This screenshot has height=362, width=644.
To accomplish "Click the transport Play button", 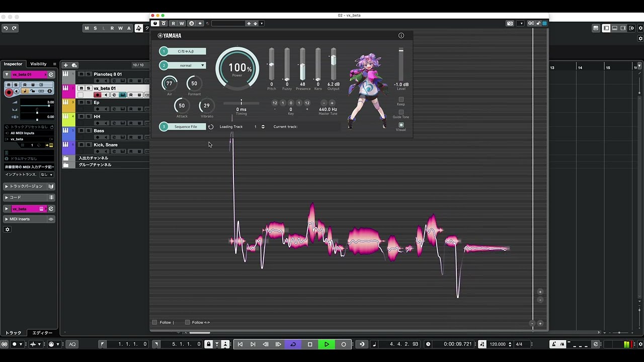I will [327, 344].
